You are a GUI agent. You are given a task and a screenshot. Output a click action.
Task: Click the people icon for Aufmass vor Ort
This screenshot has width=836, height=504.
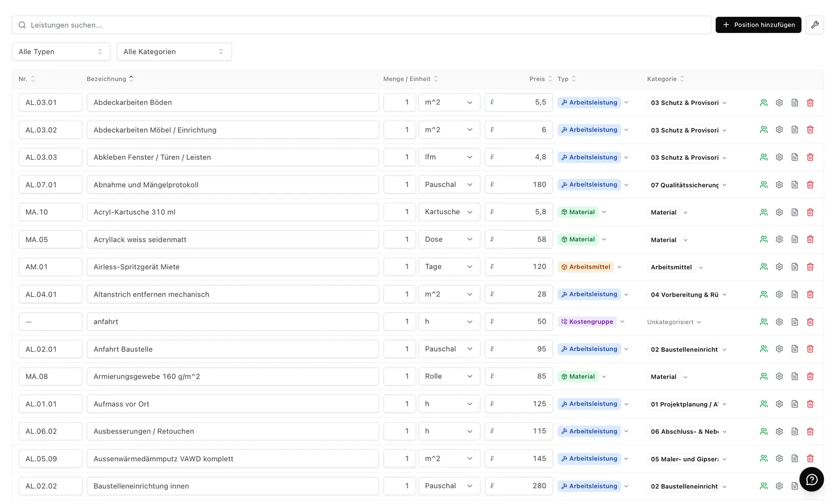pos(763,404)
